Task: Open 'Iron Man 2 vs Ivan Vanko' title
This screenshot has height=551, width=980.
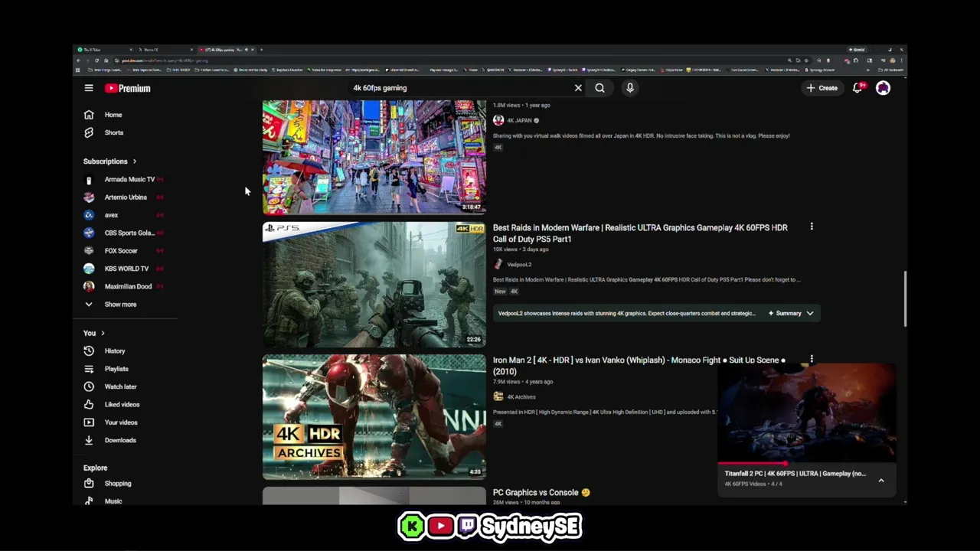Action: pyautogui.click(x=639, y=366)
